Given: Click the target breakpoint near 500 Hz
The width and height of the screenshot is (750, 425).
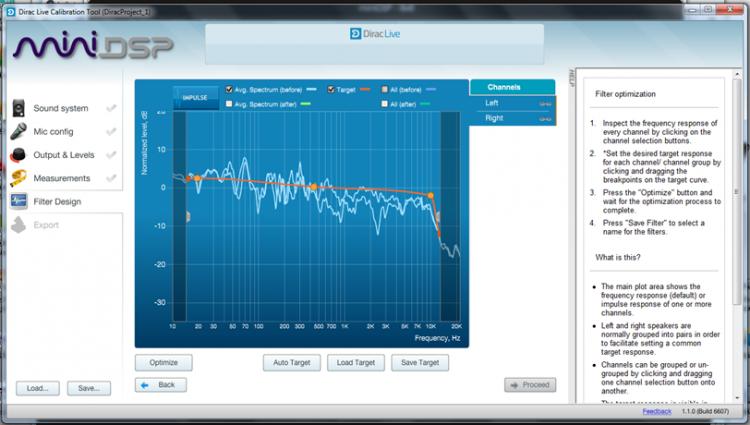Looking at the screenshot, I should point(314,187).
